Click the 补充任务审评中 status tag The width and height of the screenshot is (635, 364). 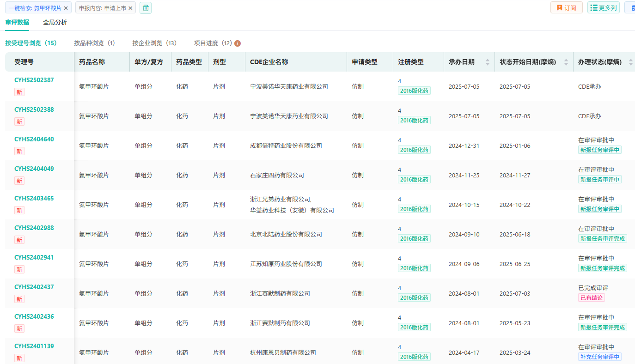pos(599,357)
